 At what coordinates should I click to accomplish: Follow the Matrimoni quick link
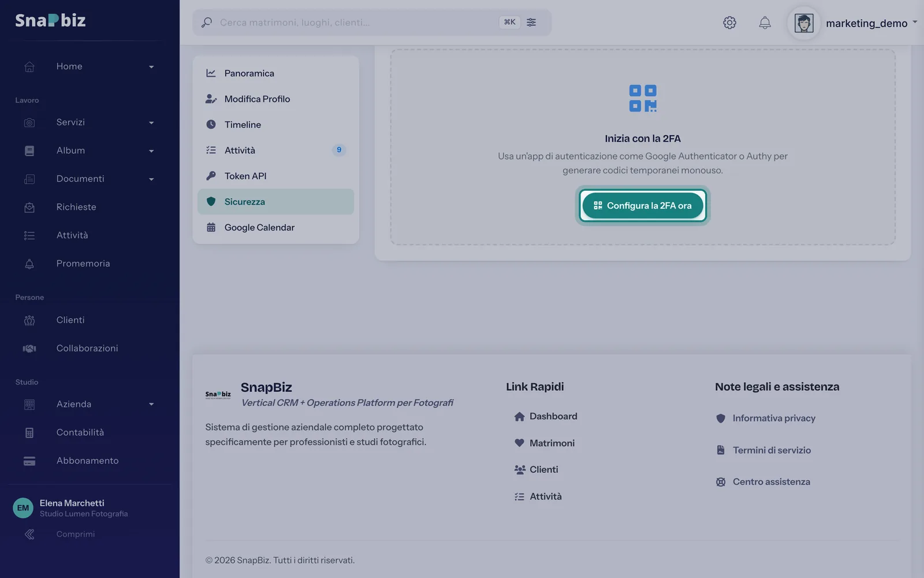tap(544, 443)
